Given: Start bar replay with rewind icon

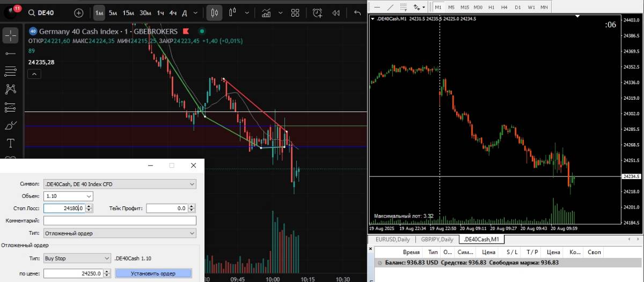Looking at the screenshot, I should [x=336, y=13].
